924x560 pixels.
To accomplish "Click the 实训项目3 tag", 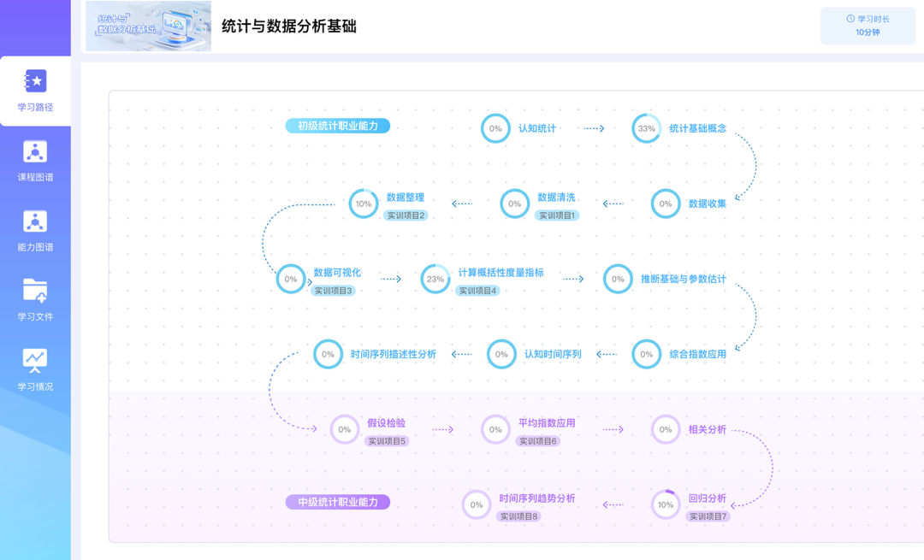I will pyautogui.click(x=333, y=291).
